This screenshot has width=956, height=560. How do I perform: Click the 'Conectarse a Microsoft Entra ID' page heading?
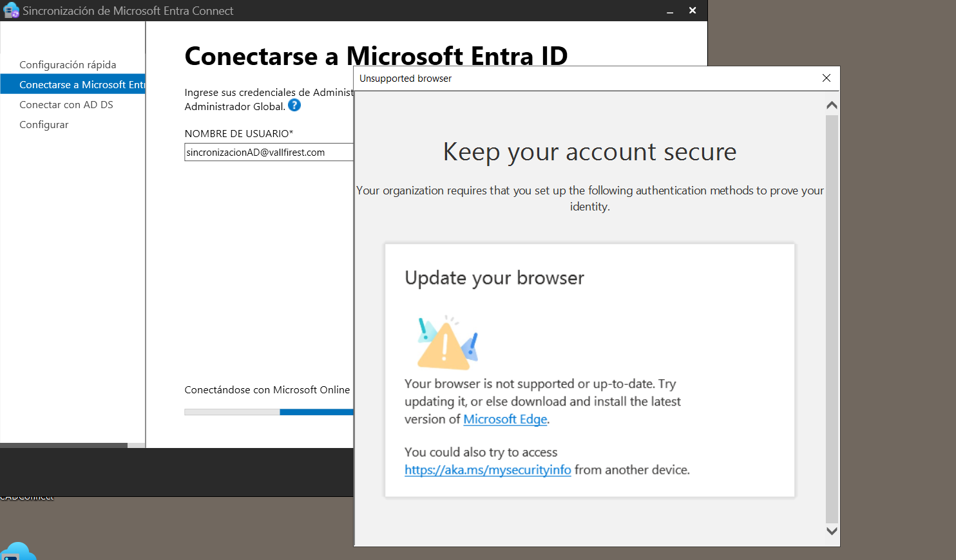click(376, 55)
